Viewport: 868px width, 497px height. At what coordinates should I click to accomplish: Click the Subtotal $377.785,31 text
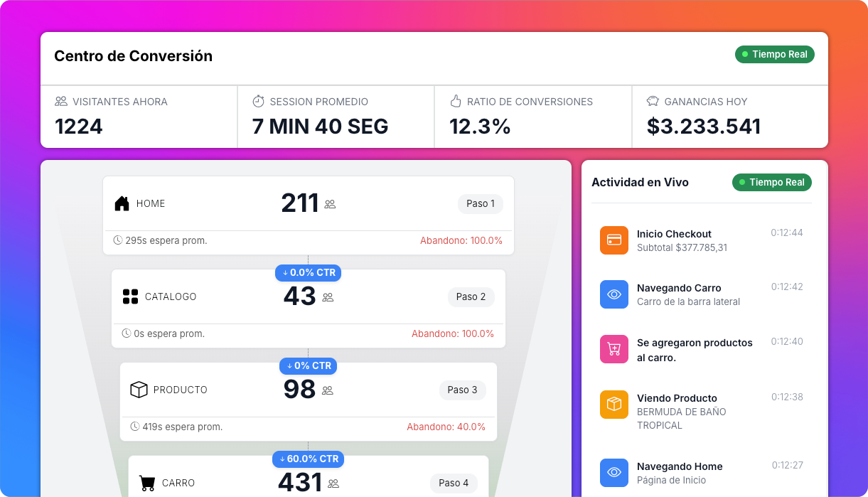click(x=682, y=248)
